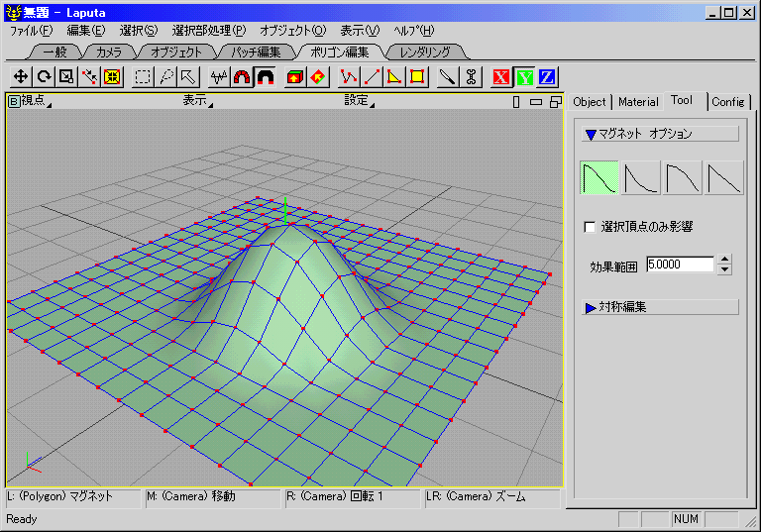761x532 pixels.
Task: Open the オブジェクト(O) menu
Action: pyautogui.click(x=293, y=31)
